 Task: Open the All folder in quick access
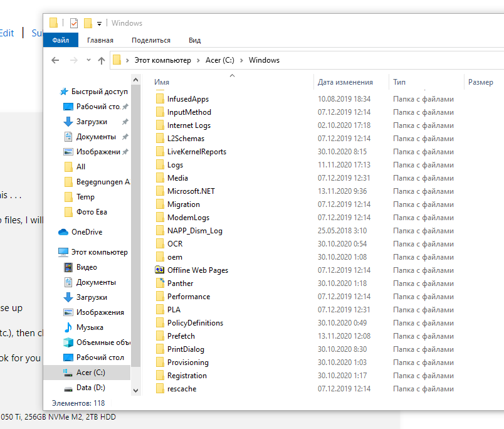pyautogui.click(x=75, y=167)
